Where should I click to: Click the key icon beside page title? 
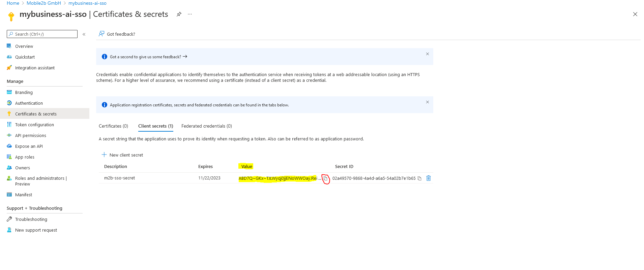11,16
